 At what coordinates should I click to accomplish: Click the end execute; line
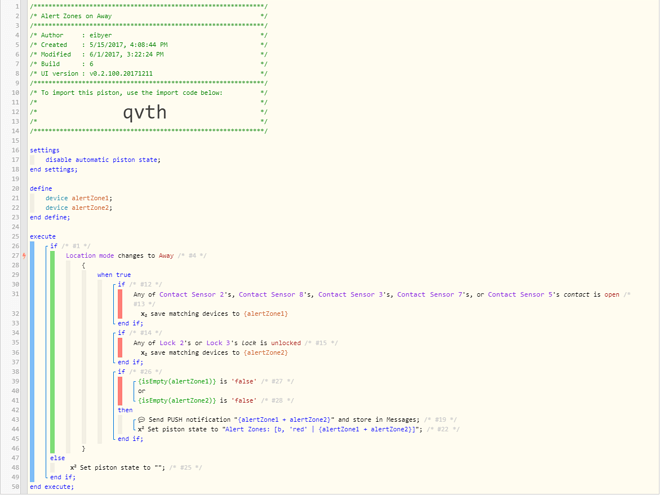point(52,487)
